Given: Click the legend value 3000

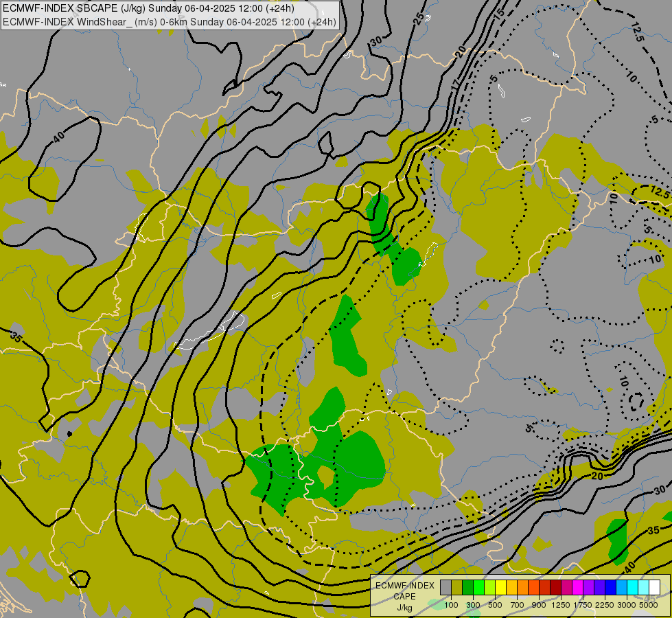Looking at the screenshot, I should 627,605.
